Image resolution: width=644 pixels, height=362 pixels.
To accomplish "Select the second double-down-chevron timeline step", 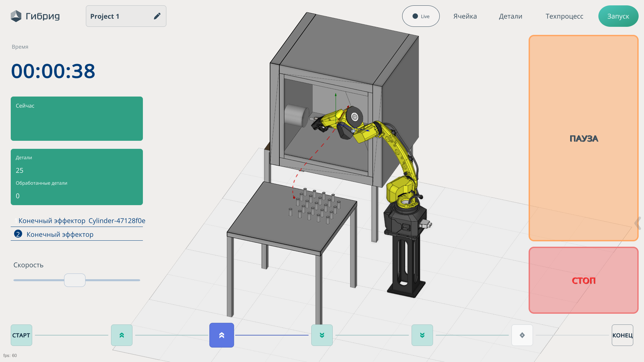I will pyautogui.click(x=422, y=335).
